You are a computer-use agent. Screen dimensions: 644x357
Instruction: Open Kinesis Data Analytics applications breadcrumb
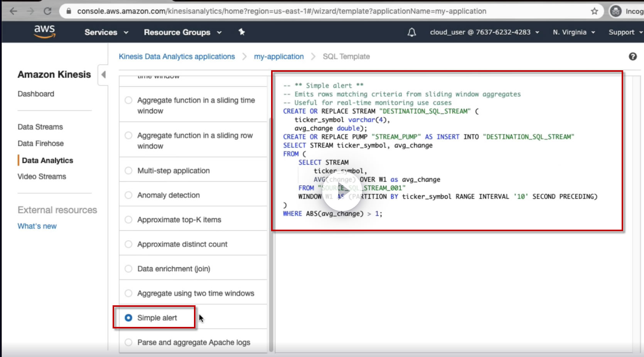(177, 57)
